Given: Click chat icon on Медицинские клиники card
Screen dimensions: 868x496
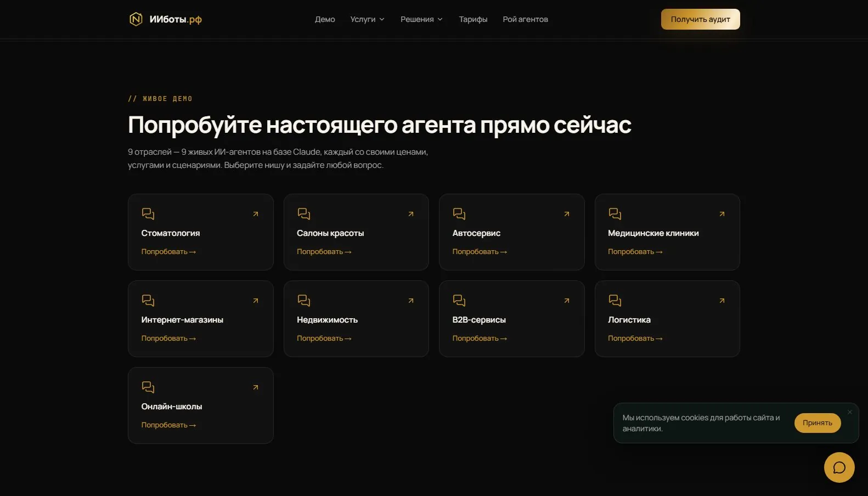Looking at the screenshot, I should click(615, 213).
